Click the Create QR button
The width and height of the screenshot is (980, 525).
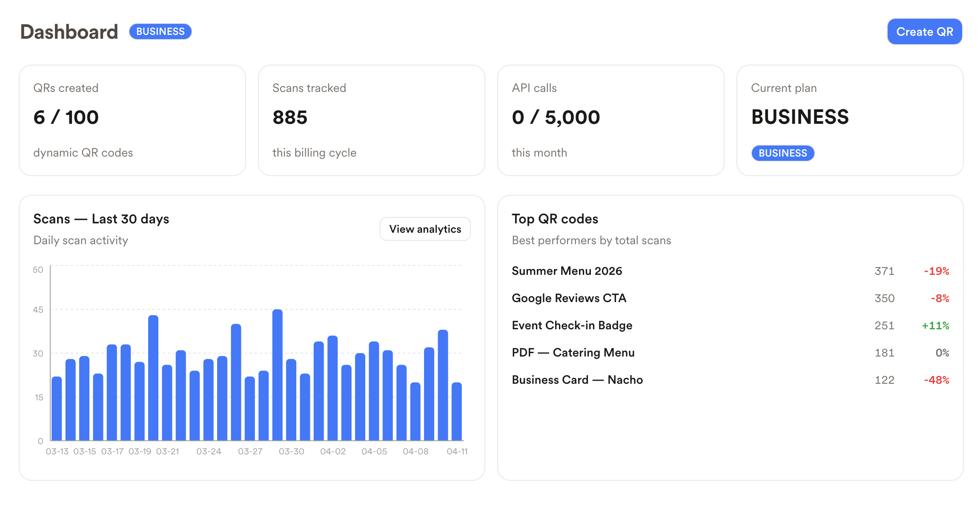pos(924,31)
